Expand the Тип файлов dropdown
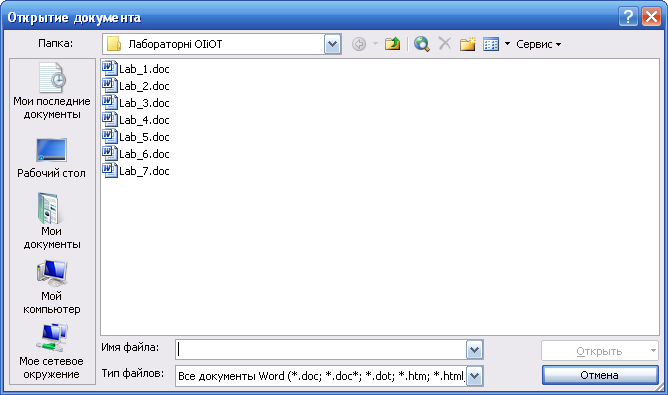The image size is (668, 395). [x=475, y=376]
